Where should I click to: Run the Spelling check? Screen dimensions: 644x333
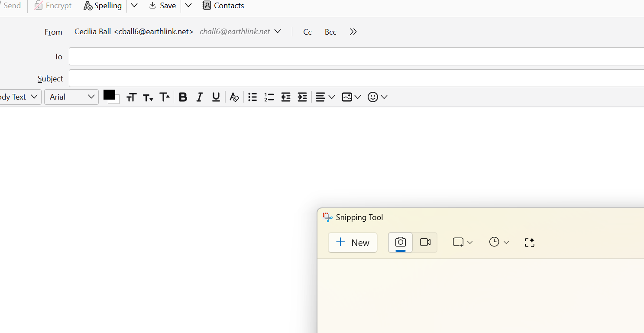(103, 6)
